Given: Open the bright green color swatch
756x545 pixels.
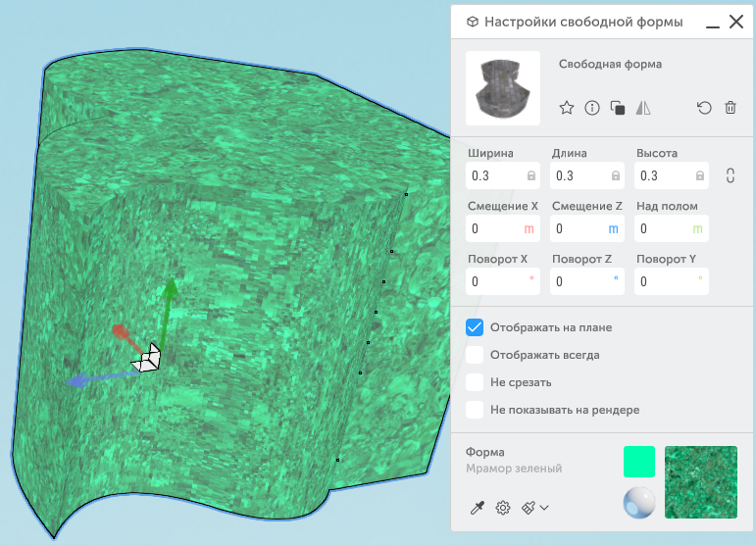Looking at the screenshot, I should (x=639, y=462).
